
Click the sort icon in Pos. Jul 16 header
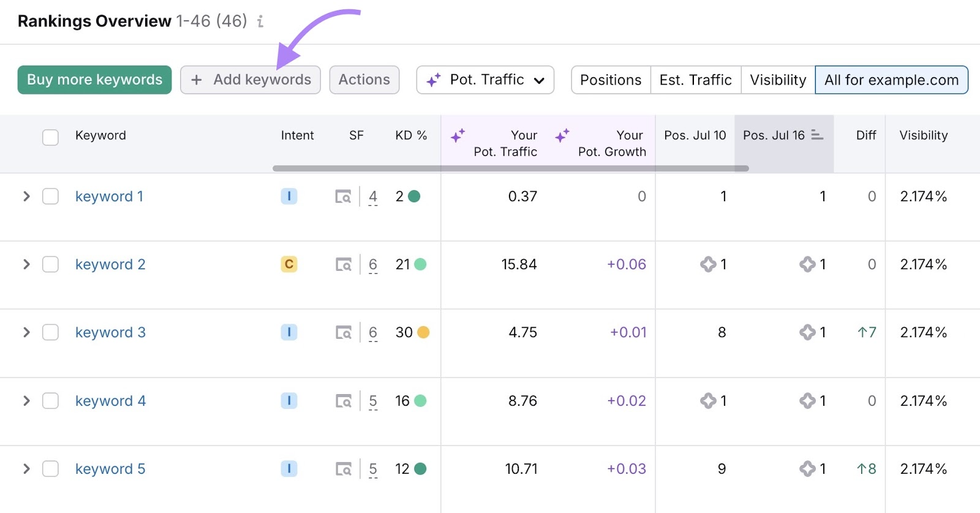(x=817, y=135)
